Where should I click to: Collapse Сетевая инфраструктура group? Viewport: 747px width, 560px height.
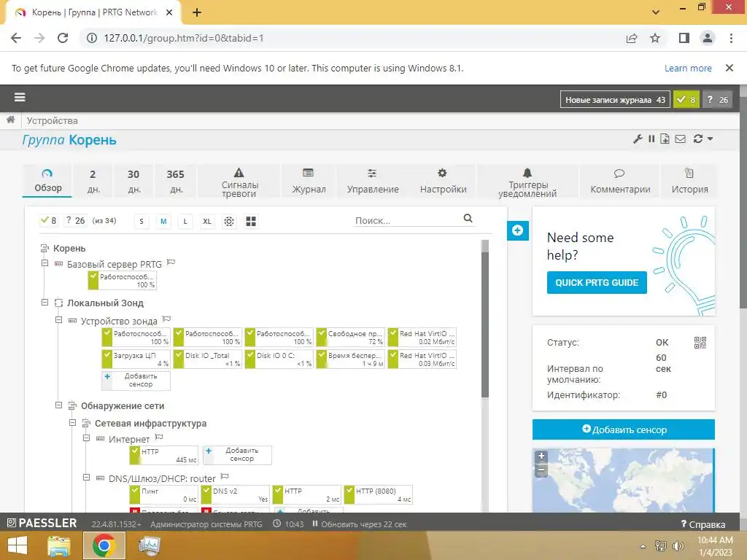pyautogui.click(x=72, y=422)
